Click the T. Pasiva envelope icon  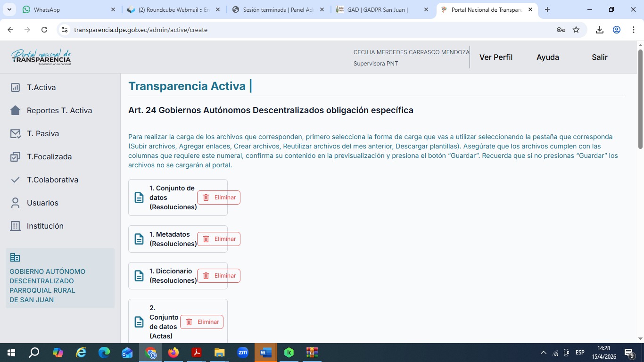click(15, 133)
